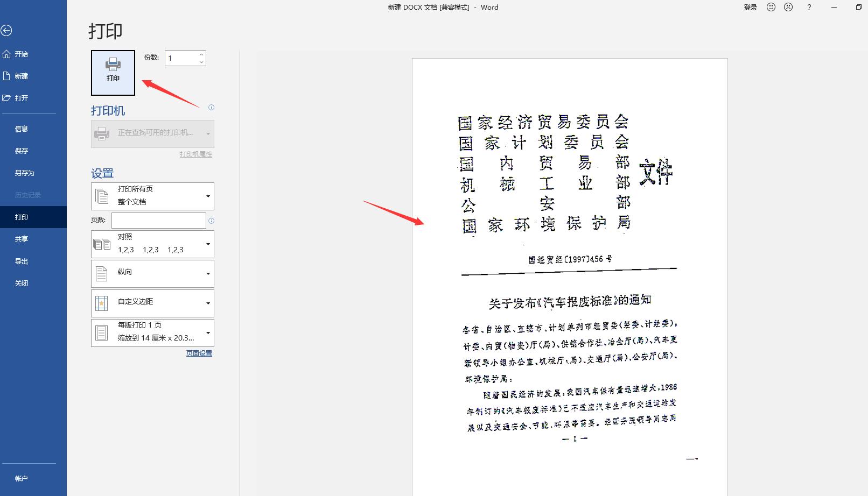
Task: Click the Sign in (登录) button
Action: 750,7
